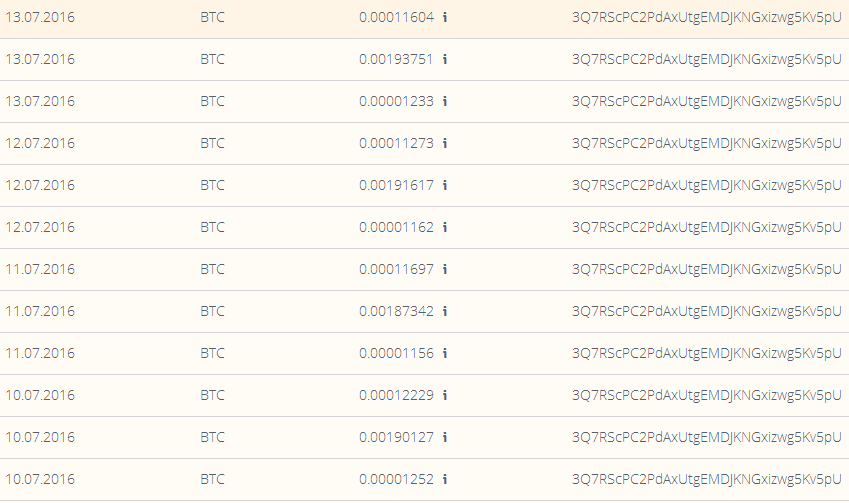The width and height of the screenshot is (849, 503).
Task: Click the amount 0.00190127
Action: click(396, 437)
